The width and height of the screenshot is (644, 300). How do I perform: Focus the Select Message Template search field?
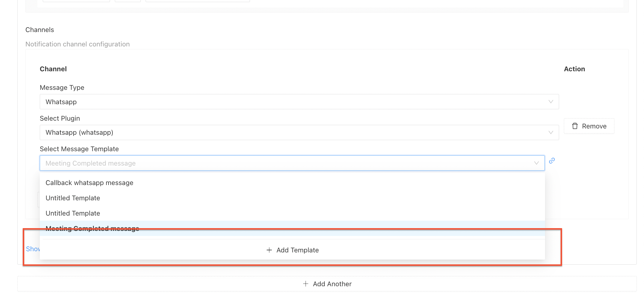[269, 163]
